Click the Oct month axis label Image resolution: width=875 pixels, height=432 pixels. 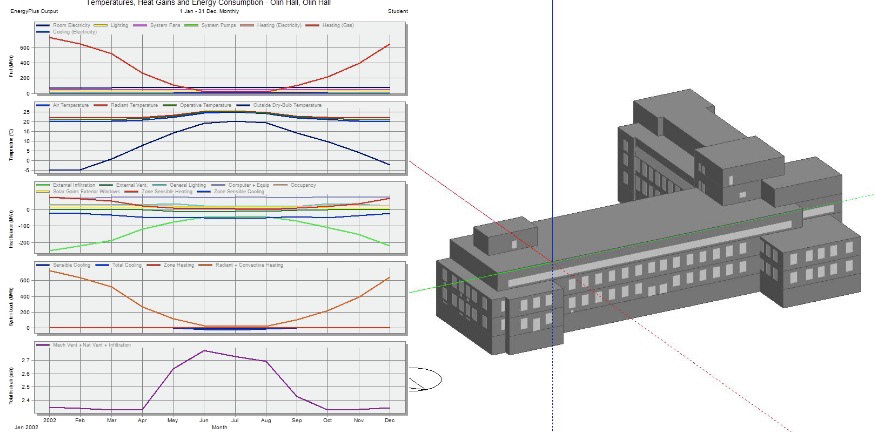[328, 420]
